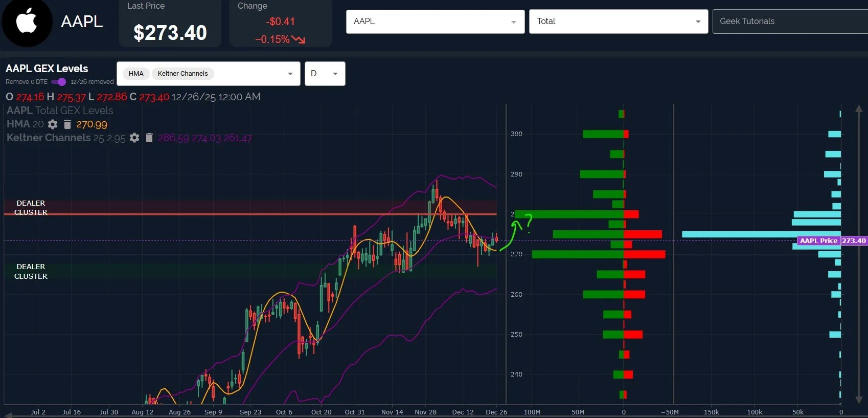Click the red downtrend arrow icon
Image resolution: width=868 pixels, height=418 pixels.
click(x=299, y=39)
